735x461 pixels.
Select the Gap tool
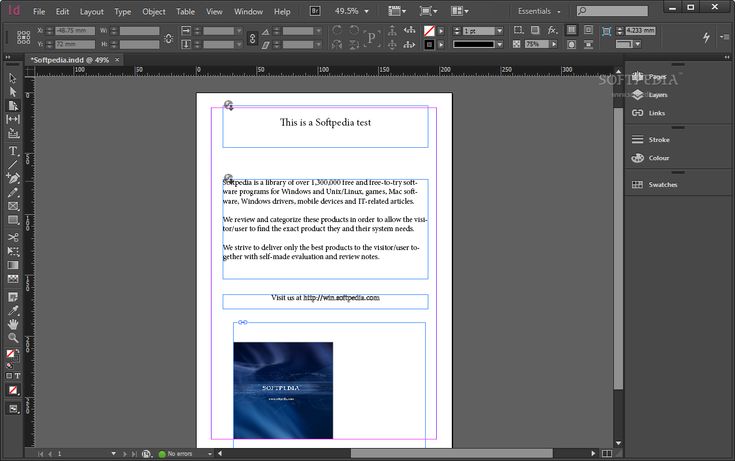[13, 119]
